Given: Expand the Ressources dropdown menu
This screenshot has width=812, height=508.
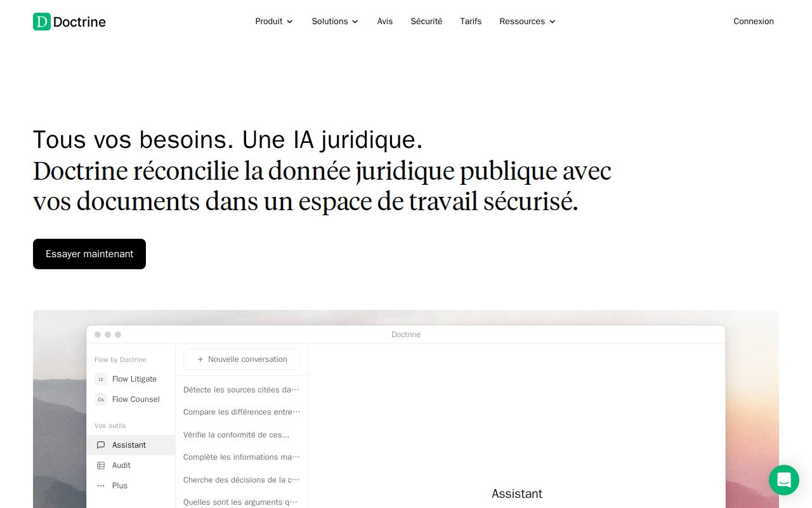Looking at the screenshot, I should tap(528, 22).
